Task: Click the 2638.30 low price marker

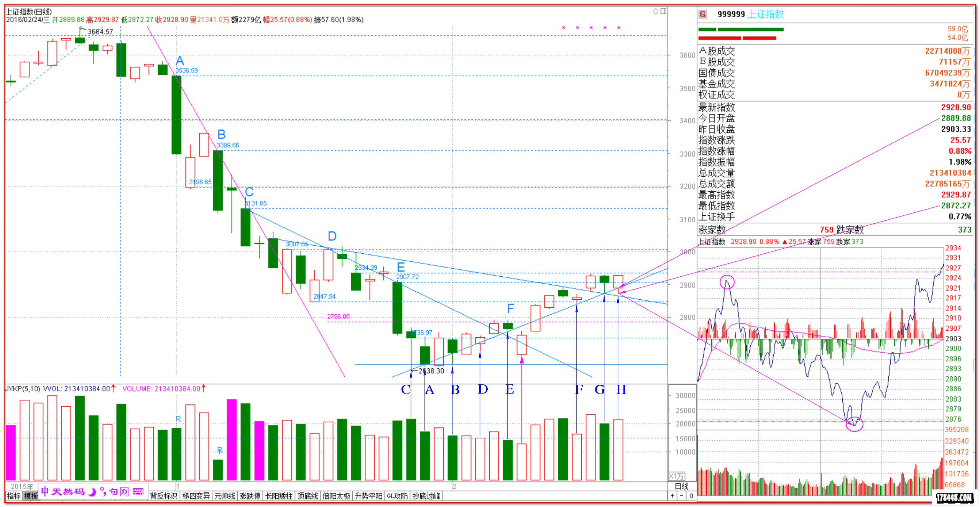Action: pos(431,371)
